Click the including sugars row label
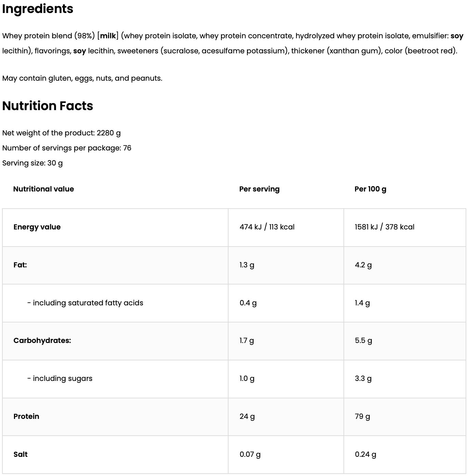The height and width of the screenshot is (476, 468). [x=60, y=379]
